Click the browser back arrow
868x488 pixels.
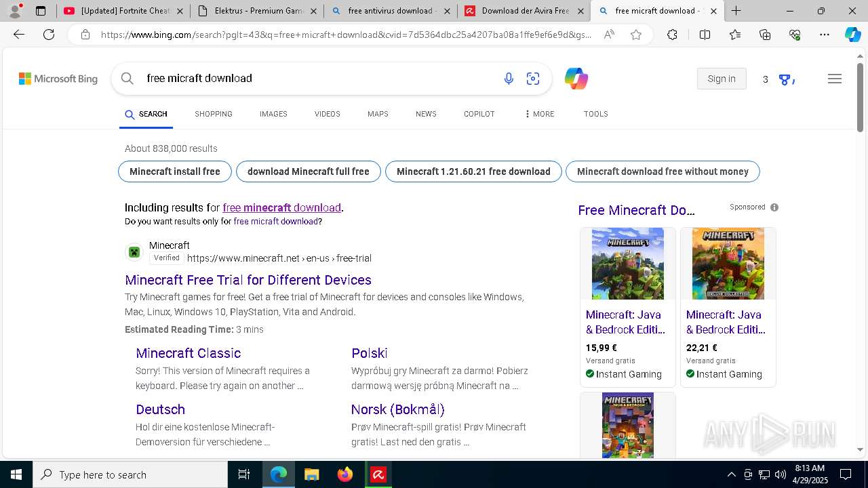tap(19, 35)
